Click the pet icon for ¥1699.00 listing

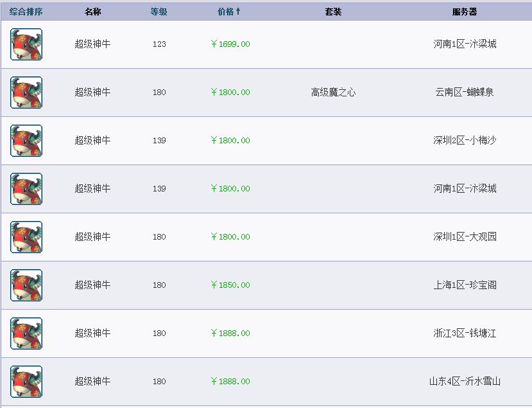click(x=26, y=44)
